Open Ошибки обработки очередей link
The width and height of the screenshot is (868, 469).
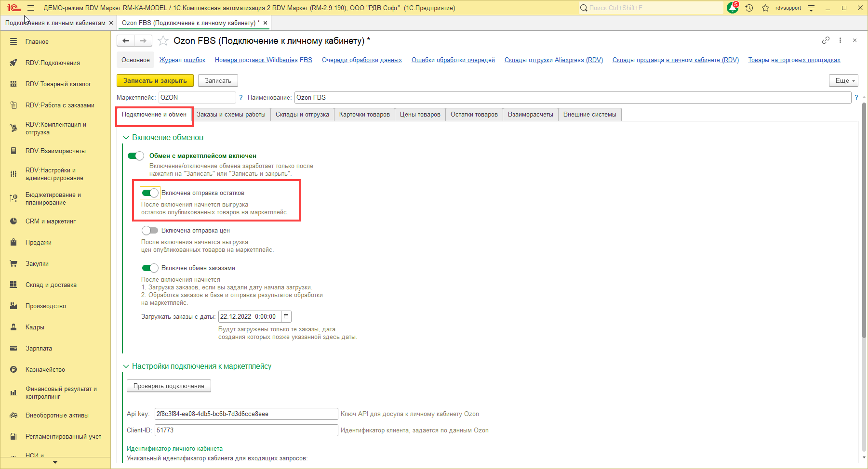453,60
